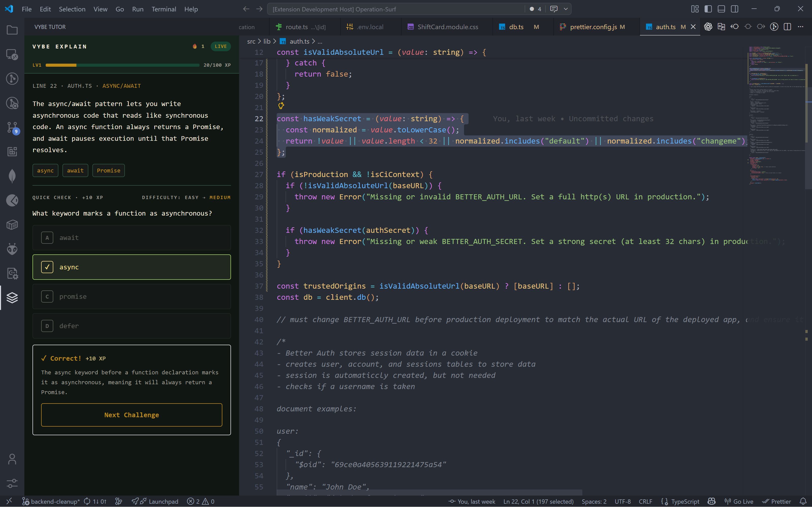Click backend-cleanup branch in status bar
This screenshot has height=507, width=812.
51,501
